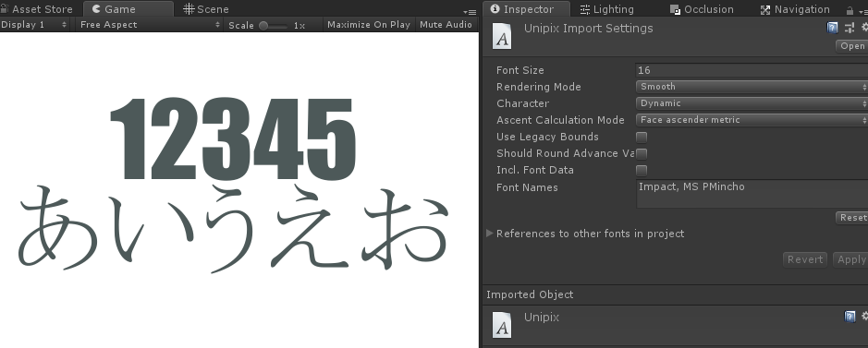Open the Imported Object help icon
Screen dimensions: 868x348
pyautogui.click(x=850, y=316)
